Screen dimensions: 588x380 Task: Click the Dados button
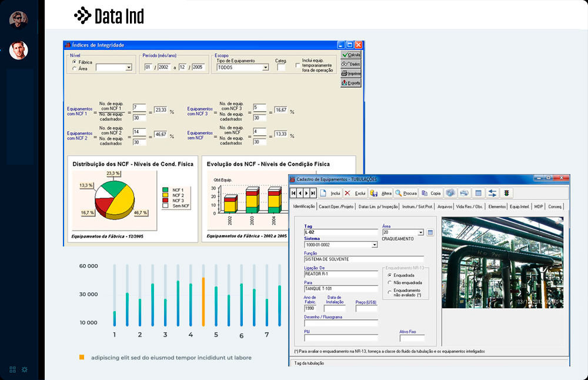[351, 64]
